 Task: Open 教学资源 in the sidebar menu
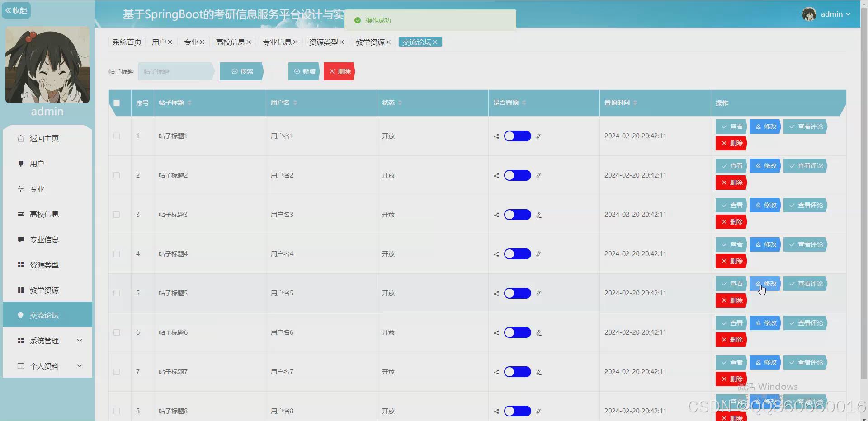[47, 290]
